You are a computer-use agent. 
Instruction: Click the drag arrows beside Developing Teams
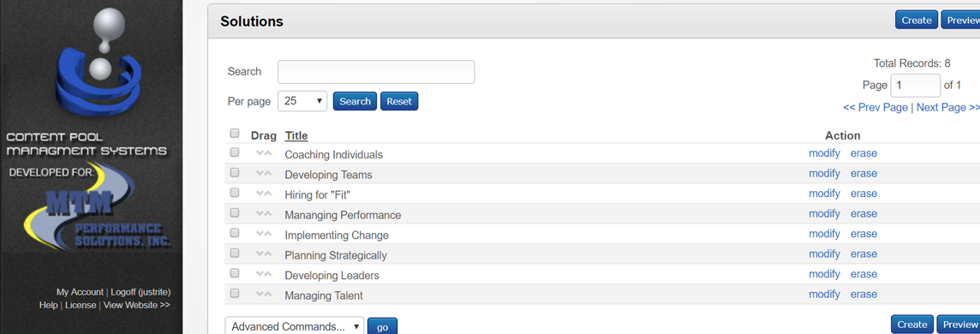(264, 174)
